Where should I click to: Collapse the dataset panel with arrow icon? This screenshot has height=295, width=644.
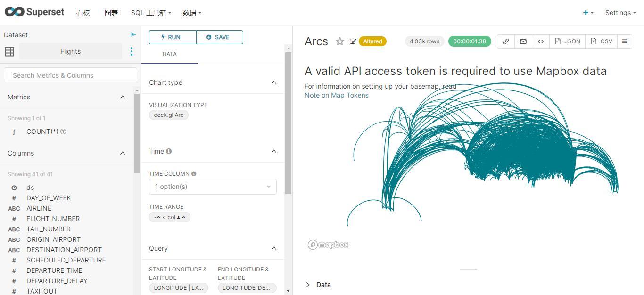pyautogui.click(x=133, y=34)
